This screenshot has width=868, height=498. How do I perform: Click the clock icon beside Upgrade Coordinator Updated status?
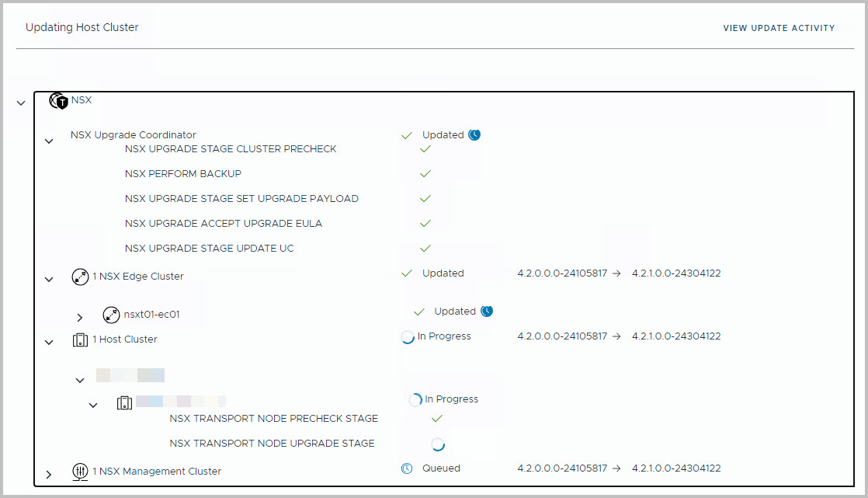point(475,134)
